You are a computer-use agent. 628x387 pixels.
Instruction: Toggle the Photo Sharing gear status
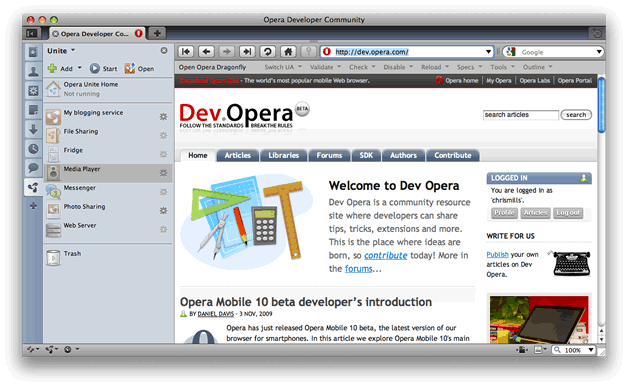click(163, 211)
